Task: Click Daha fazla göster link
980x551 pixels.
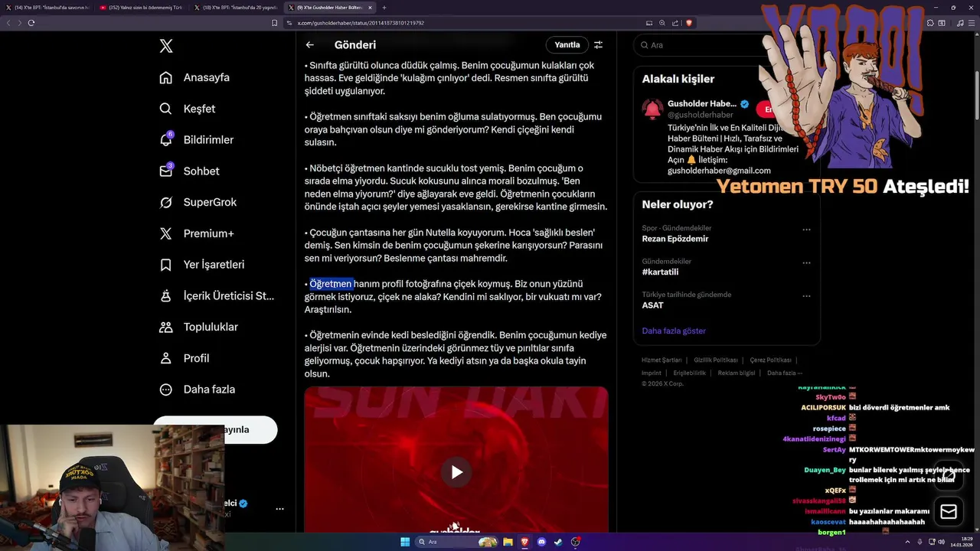Action: tap(674, 331)
